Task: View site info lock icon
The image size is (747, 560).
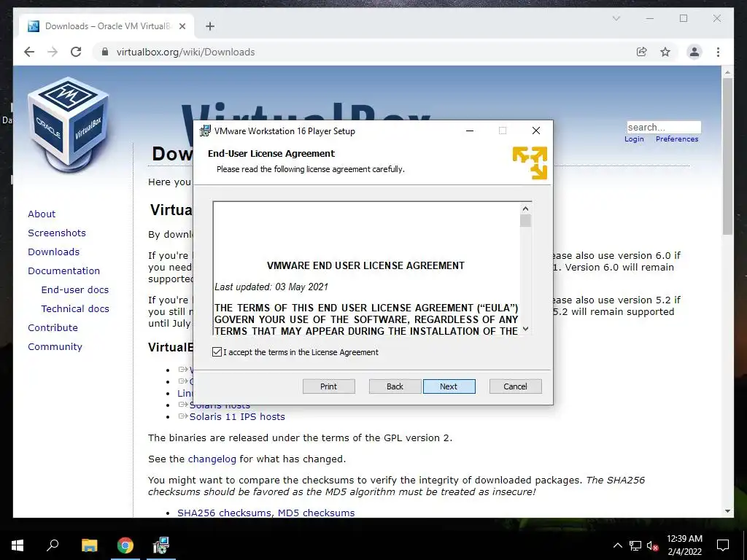Action: point(105,52)
